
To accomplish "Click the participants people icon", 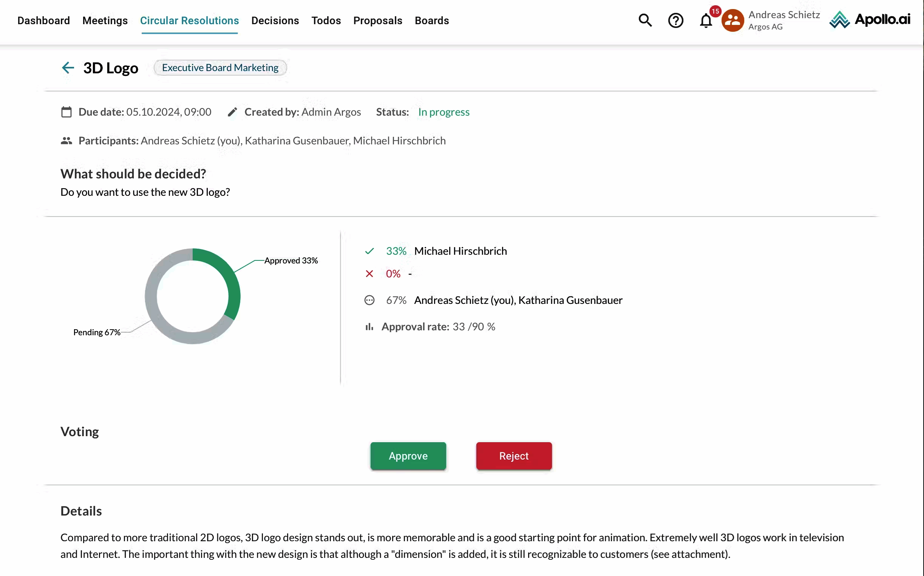I will click(66, 141).
